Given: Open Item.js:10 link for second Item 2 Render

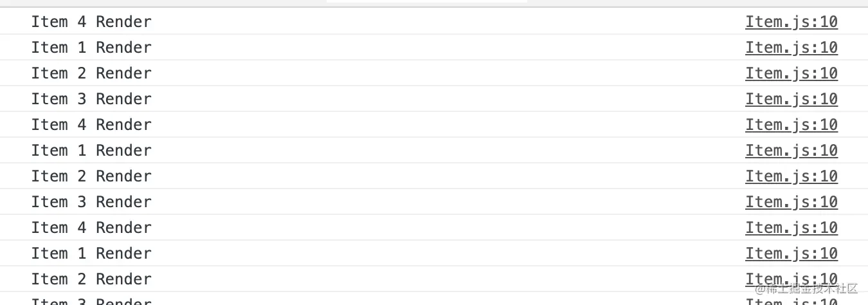Looking at the screenshot, I should (791, 176).
